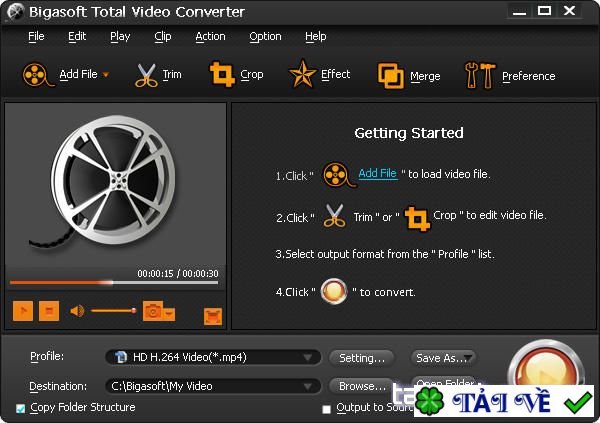This screenshot has height=423, width=600.
Task: Minimize the Bigasoft window
Action: [519, 11]
